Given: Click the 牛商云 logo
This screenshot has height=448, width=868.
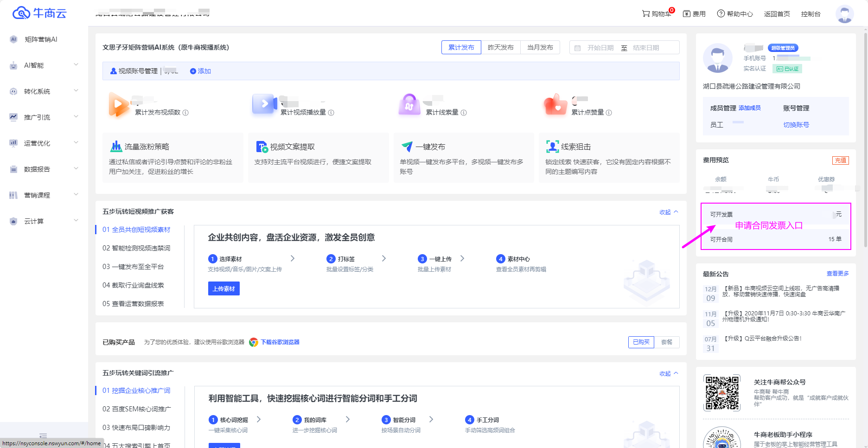Looking at the screenshot, I should 39,13.
